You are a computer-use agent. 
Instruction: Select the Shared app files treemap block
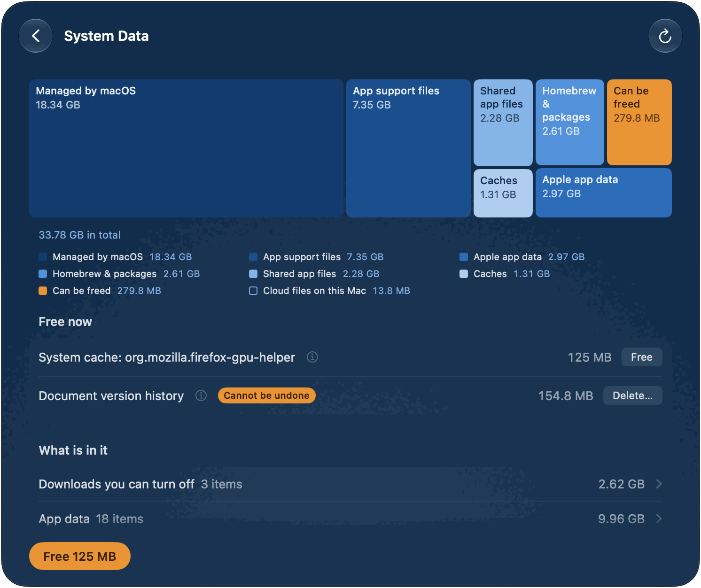tap(503, 123)
